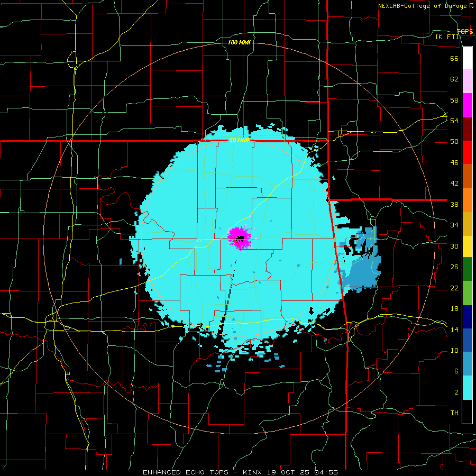Viewport: 476px width, 476px height.
Task: Select the light green legend swatch
Action: tap(467, 293)
